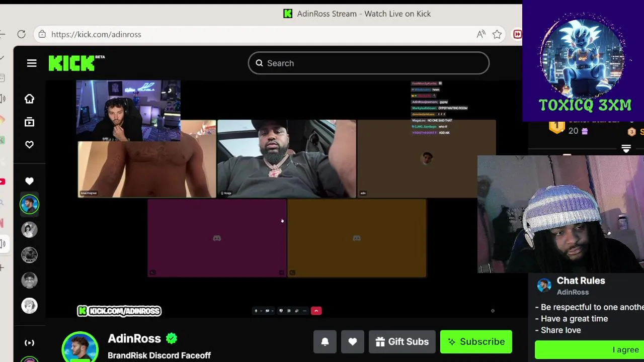Open AdinRoss channel avatar in sidebar

click(x=29, y=204)
